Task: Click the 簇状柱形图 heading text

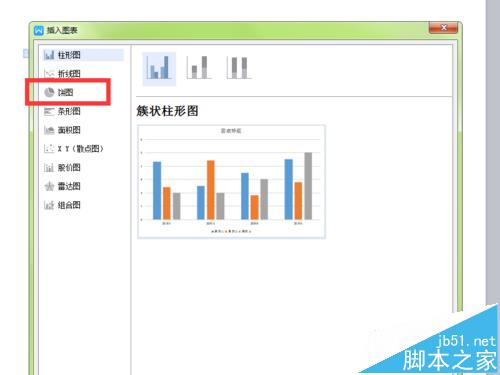Action: [167, 111]
